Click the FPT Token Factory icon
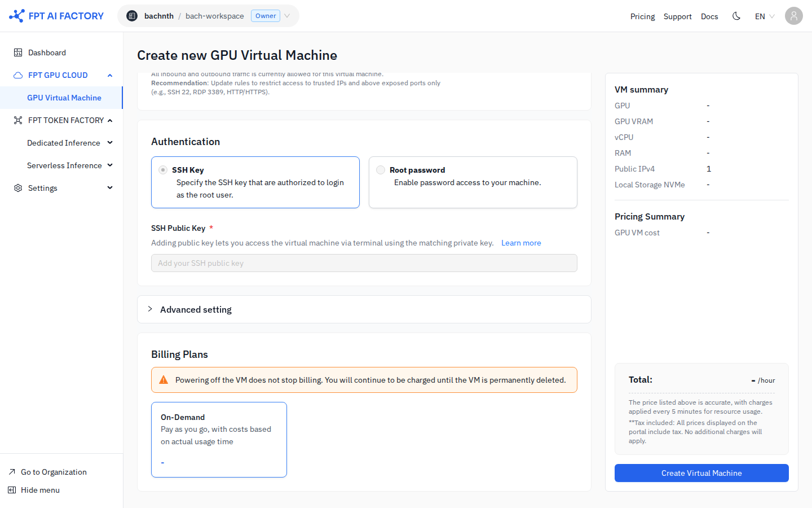 18,120
